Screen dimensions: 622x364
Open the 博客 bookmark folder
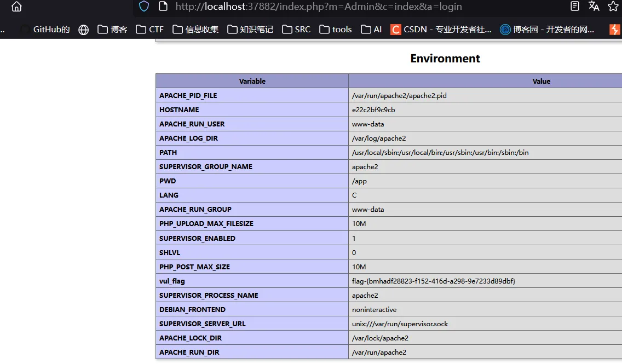112,30
